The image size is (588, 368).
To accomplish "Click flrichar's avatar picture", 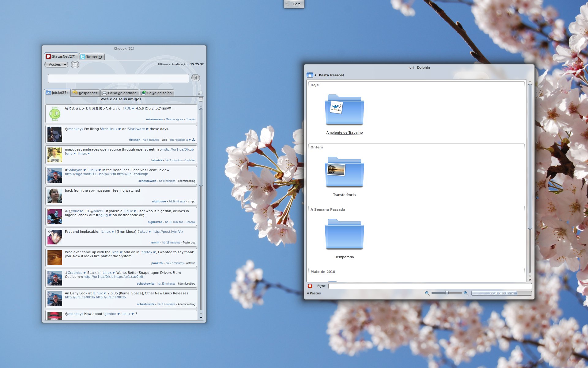I will tap(55, 134).
